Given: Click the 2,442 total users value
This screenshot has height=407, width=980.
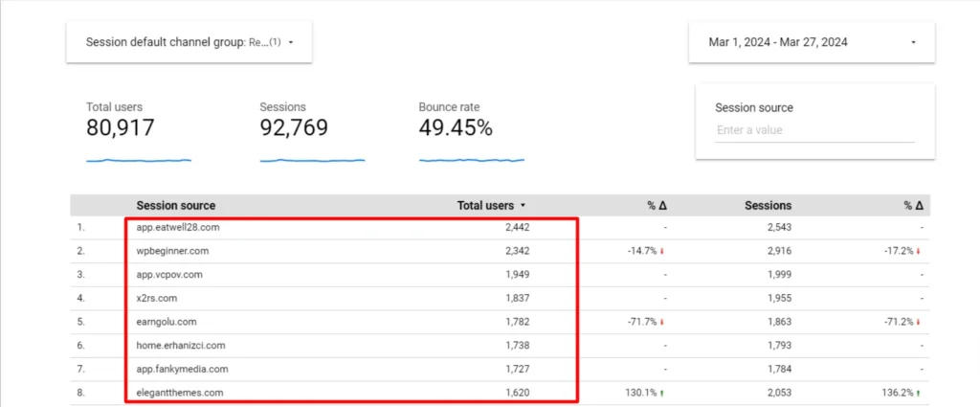Looking at the screenshot, I should pyautogui.click(x=518, y=228).
